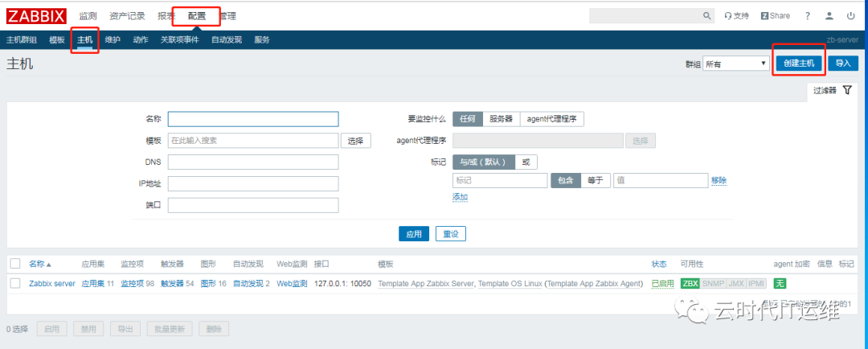Click the 重设 filter button
Image resolution: width=868 pixels, height=349 pixels.
click(451, 234)
